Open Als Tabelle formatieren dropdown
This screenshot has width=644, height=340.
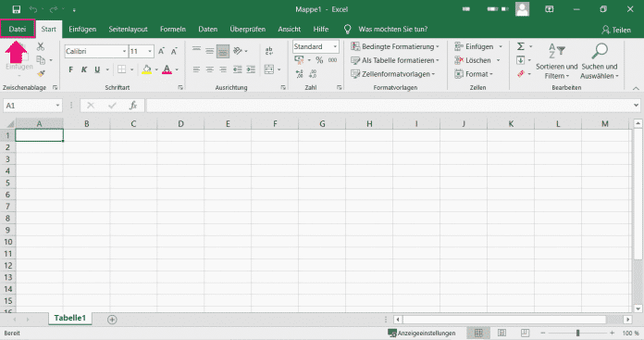[395, 60]
